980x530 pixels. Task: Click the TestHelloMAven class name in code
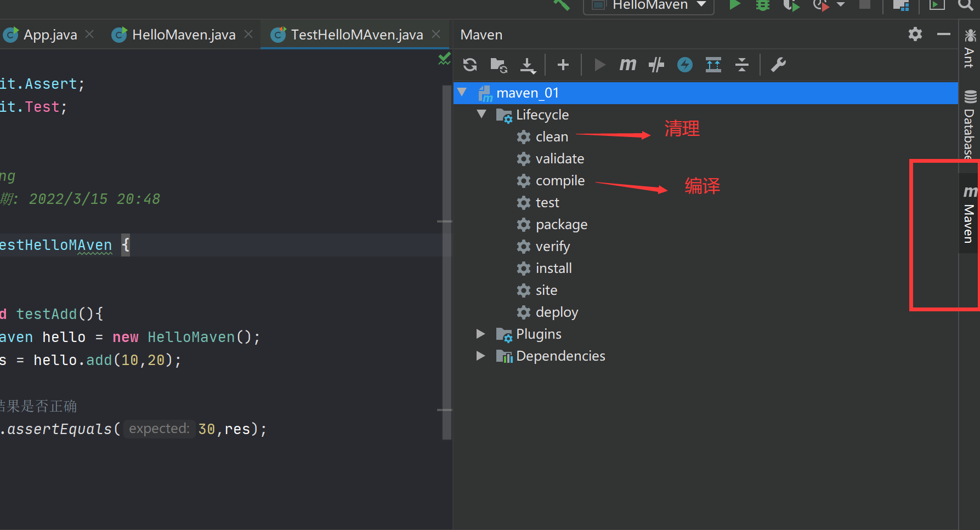click(56, 245)
